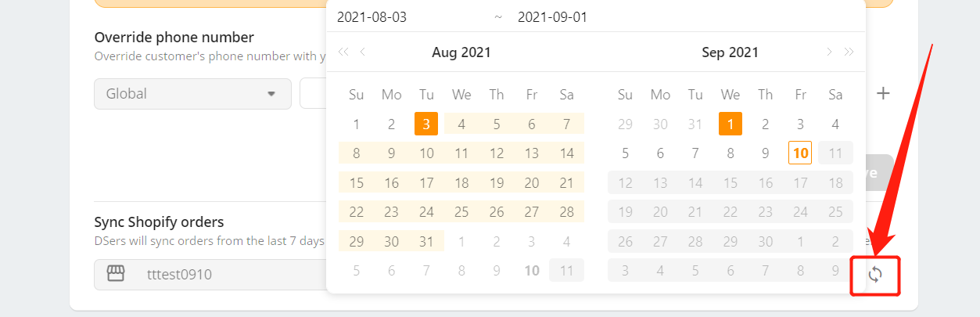Select August 22 in the calendar

(357, 212)
